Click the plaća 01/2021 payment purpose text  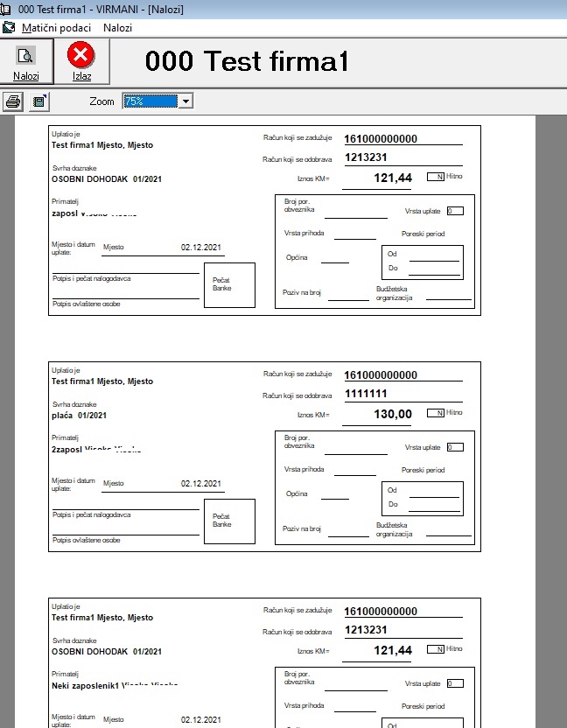(x=79, y=416)
